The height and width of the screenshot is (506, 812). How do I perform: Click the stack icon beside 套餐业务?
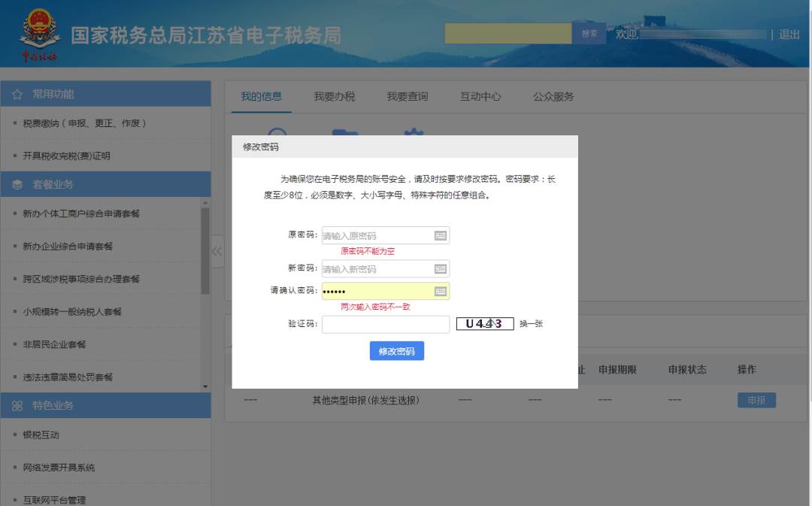click(17, 184)
